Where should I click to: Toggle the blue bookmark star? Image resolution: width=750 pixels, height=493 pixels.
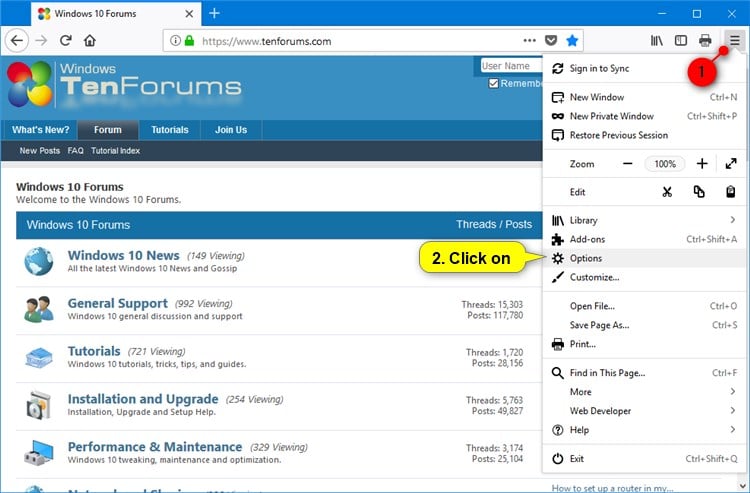(572, 41)
